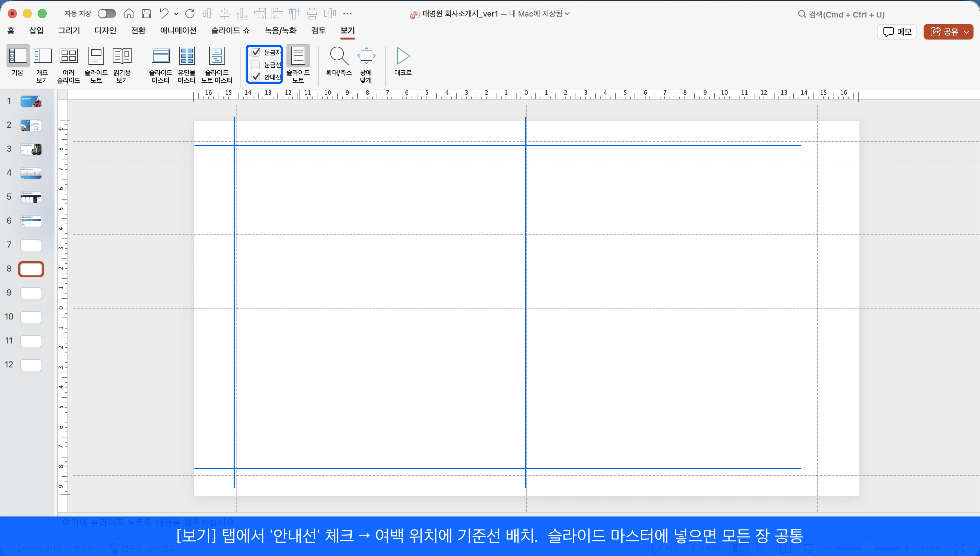
Task: Click the align left icon in quick access toolbar
Action: point(277,14)
